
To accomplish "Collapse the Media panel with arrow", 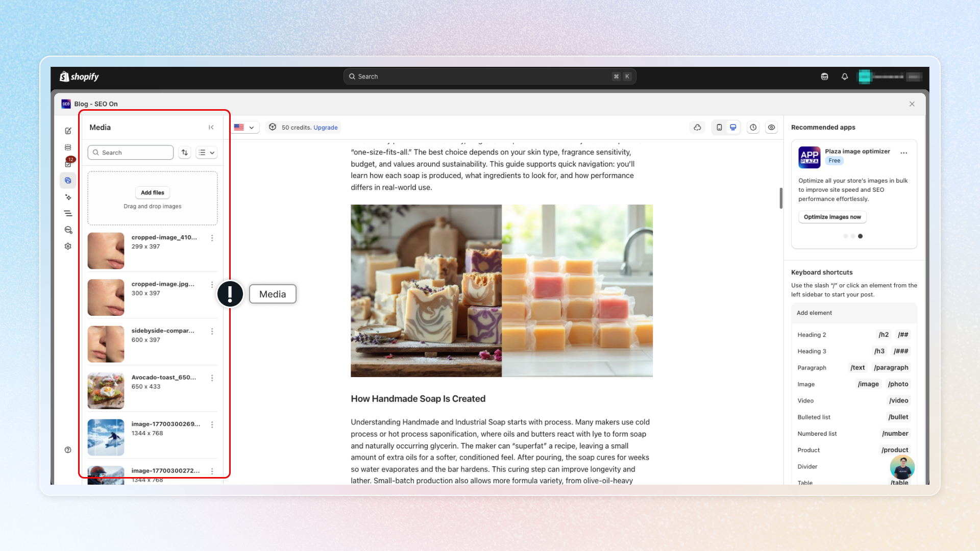I will coord(211,128).
